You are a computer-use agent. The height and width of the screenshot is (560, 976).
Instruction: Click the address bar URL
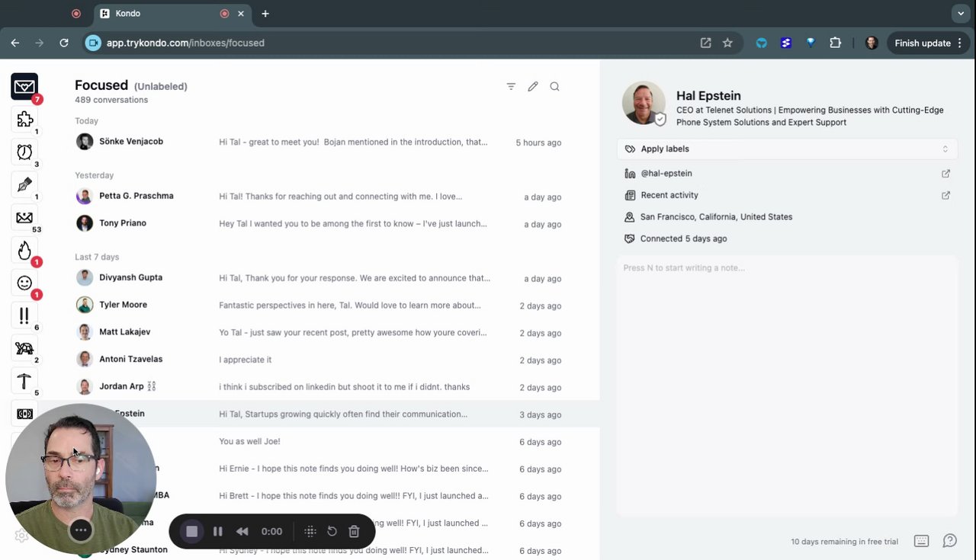185,43
